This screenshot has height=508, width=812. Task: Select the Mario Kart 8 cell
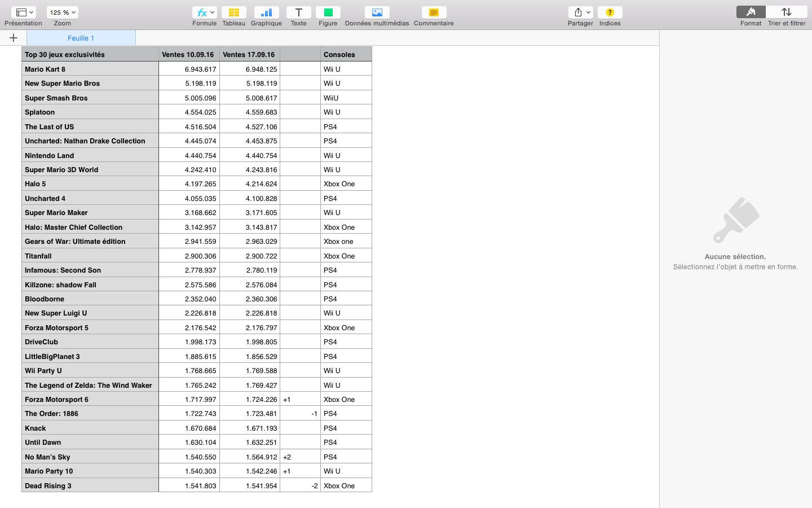pos(90,69)
